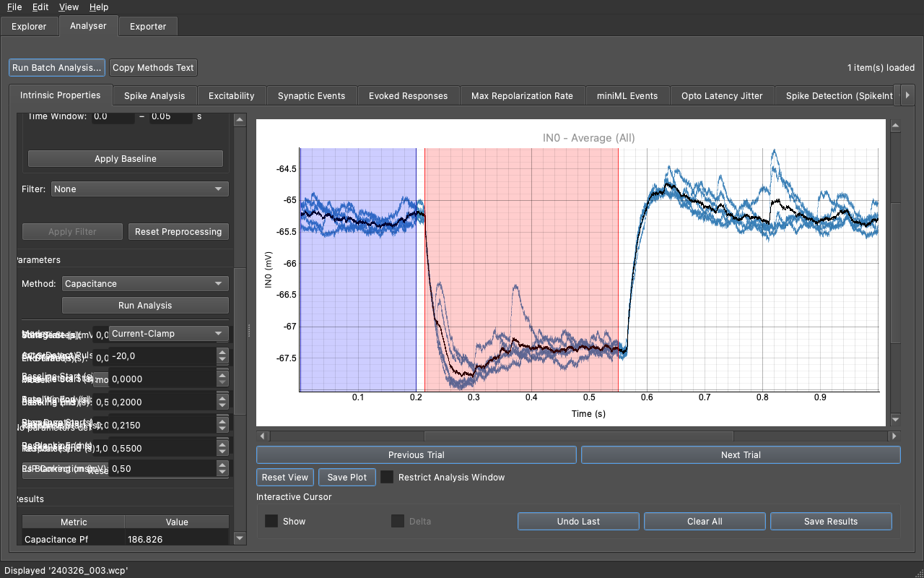
Task: Open the Method dropdown showing Capacitance
Action: click(x=145, y=284)
